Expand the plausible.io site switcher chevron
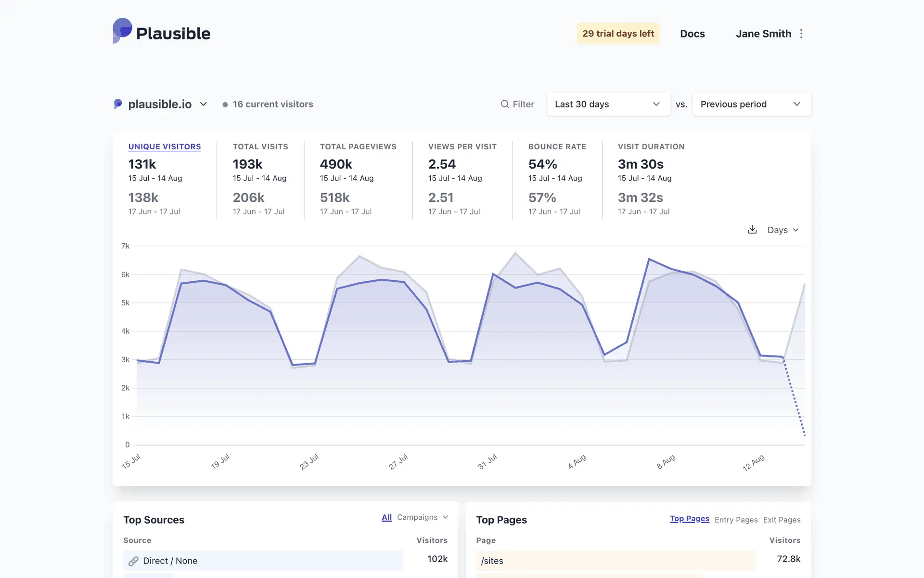 [x=204, y=104]
